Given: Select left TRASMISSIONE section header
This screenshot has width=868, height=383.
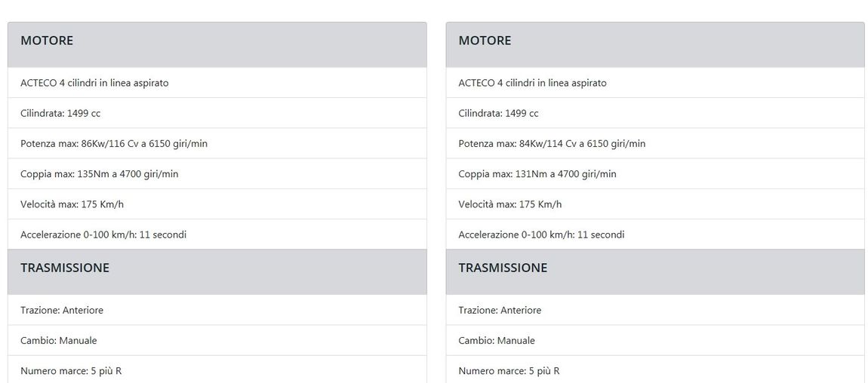Looking at the screenshot, I should point(217,272).
